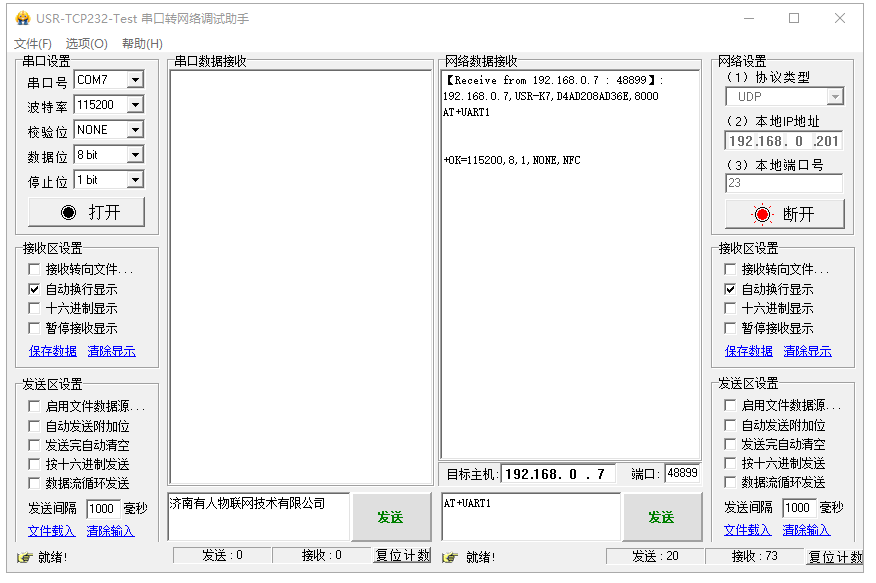
Task: Open the data bits 8 bit dropdown
Action: [135, 155]
